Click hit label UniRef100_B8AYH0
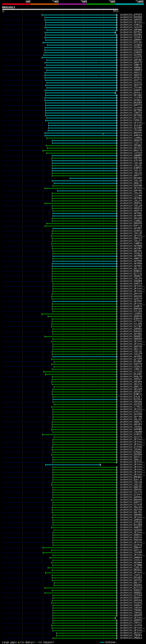The image size is (146, 644). tap(131, 133)
